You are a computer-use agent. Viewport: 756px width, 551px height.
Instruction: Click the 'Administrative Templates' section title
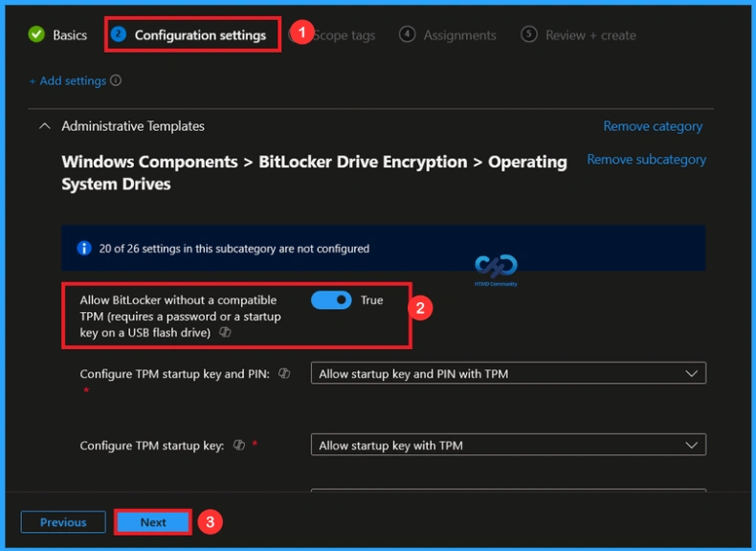point(133,126)
